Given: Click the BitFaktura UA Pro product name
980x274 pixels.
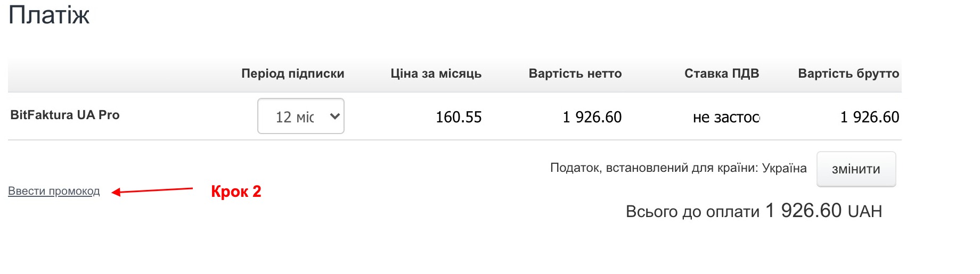Looking at the screenshot, I should (65, 115).
